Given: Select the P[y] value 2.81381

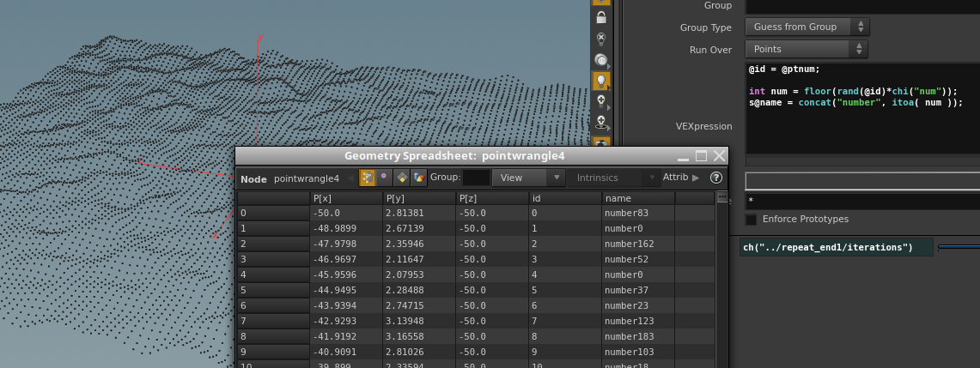Looking at the screenshot, I should [419, 214].
